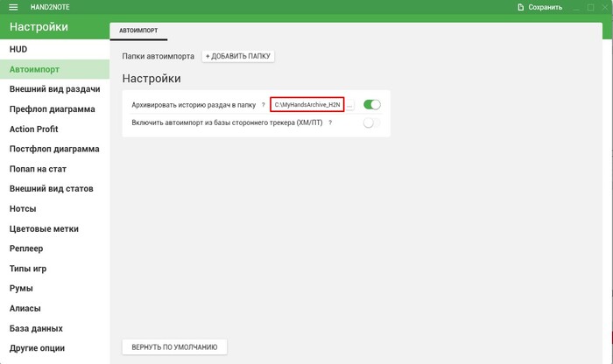Go to Постфлоп диаграмма section
The image size is (613, 364).
[x=54, y=149]
